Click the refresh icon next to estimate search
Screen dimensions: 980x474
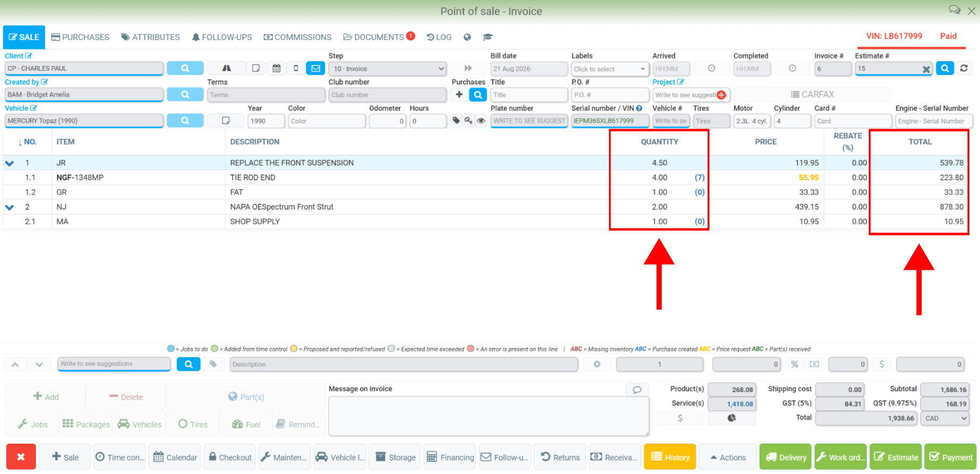[x=964, y=68]
